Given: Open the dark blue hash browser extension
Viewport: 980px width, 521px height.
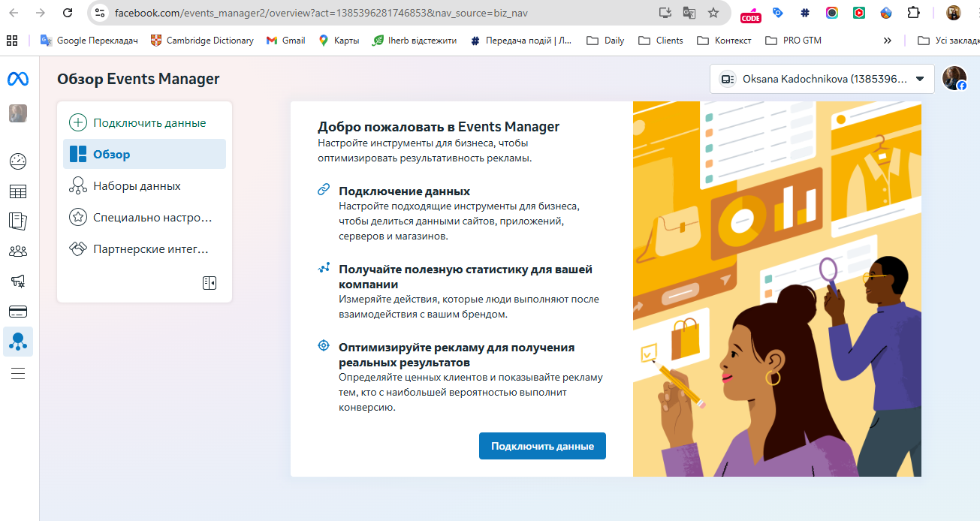Looking at the screenshot, I should (805, 13).
